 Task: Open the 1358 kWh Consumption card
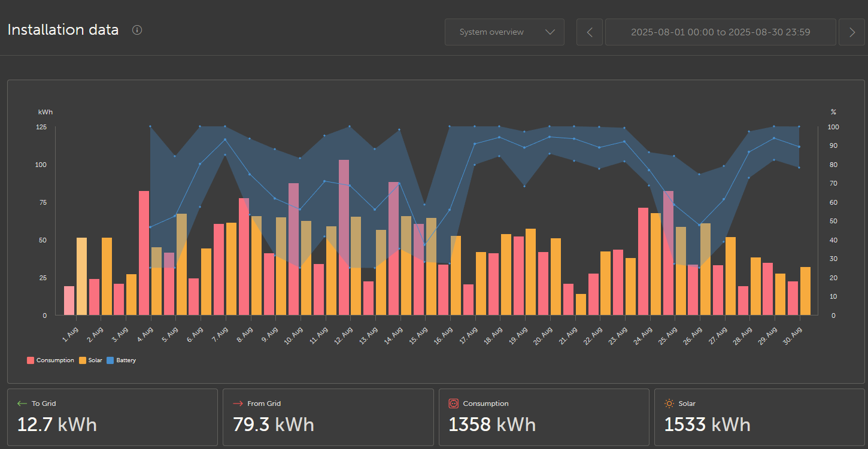tap(544, 417)
